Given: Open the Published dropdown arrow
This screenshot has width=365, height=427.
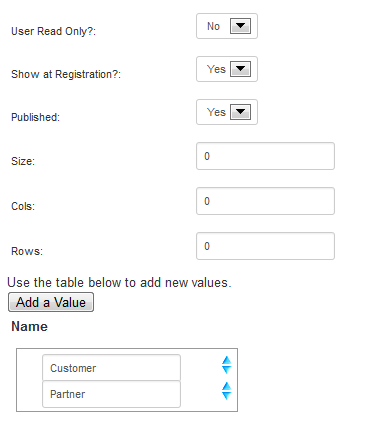Looking at the screenshot, I should coord(240,112).
